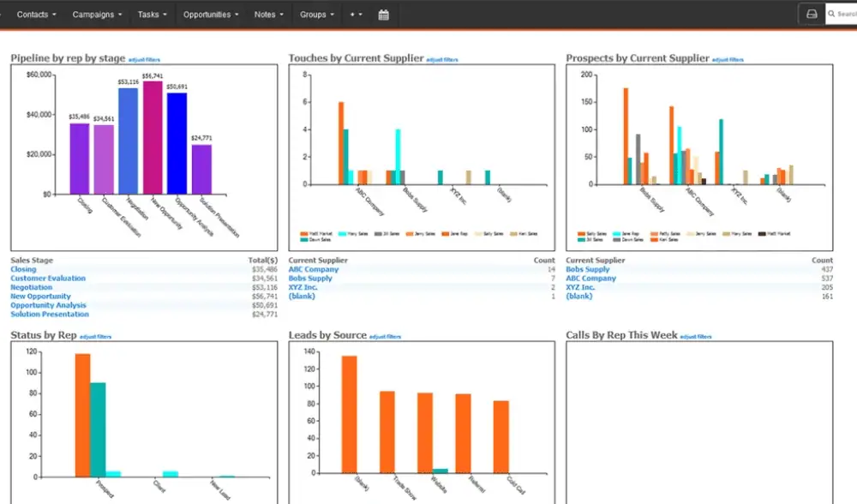Screen dimensions: 857x504
Task: Click the magnifier icon in the search box
Action: tap(830, 15)
